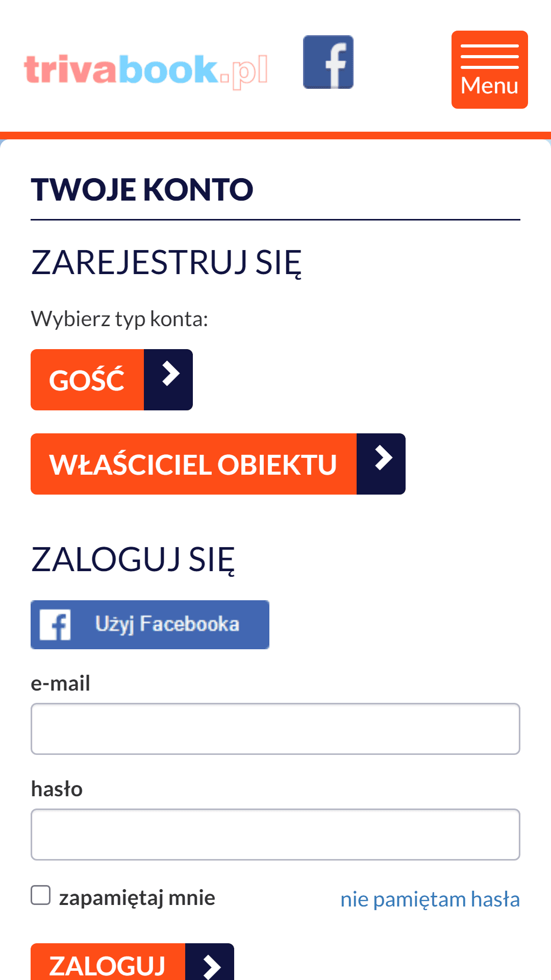Select WŁAŚCICIEL OBIEKTU account type
Screen dimensions: 551x980
tap(193, 464)
